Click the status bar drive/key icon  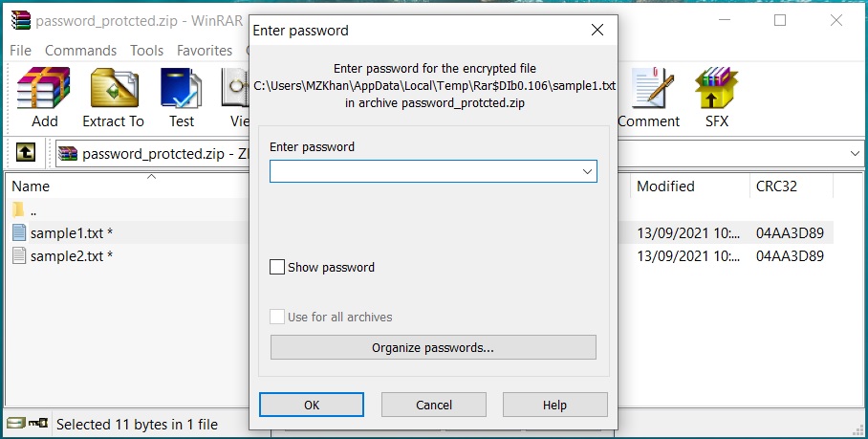pyautogui.click(x=27, y=424)
